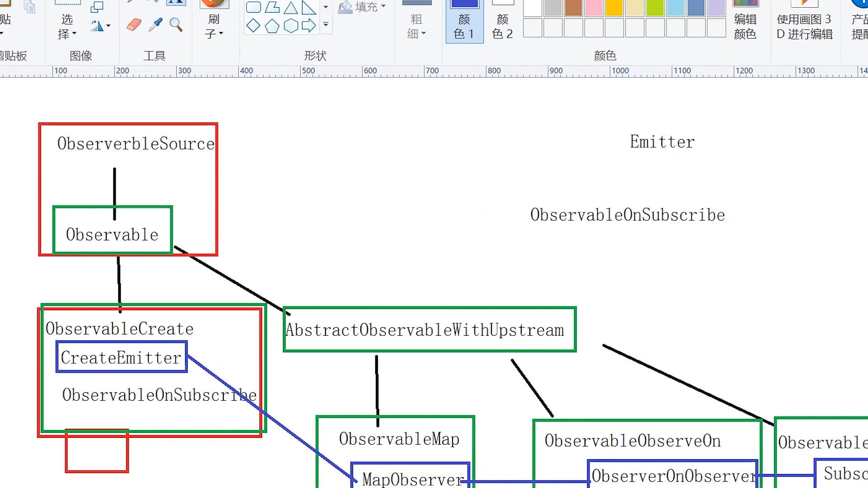Select the Eraser tool
This screenshot has width=868, height=488.
(x=134, y=25)
